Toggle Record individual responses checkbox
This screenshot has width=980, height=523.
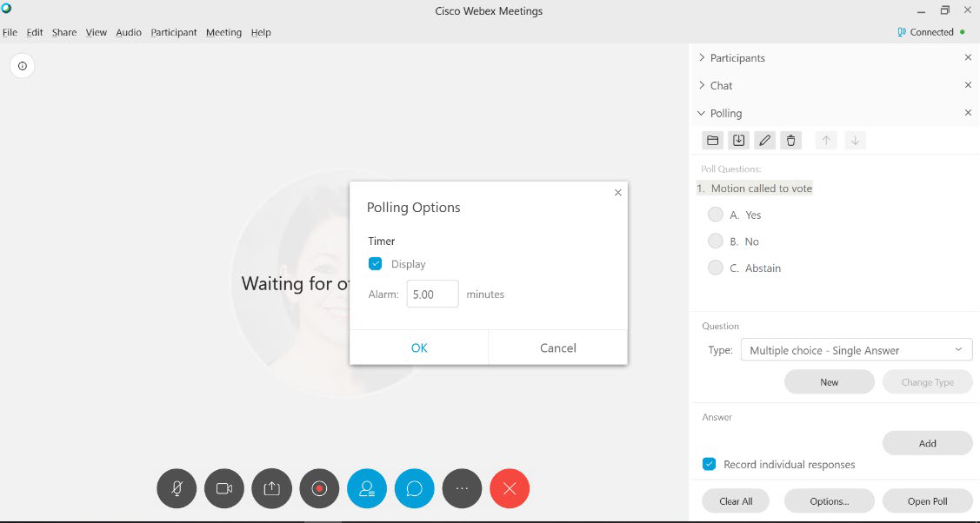point(709,464)
